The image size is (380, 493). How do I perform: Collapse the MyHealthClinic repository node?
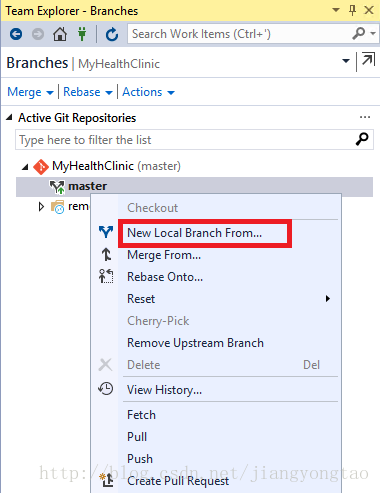point(25,167)
